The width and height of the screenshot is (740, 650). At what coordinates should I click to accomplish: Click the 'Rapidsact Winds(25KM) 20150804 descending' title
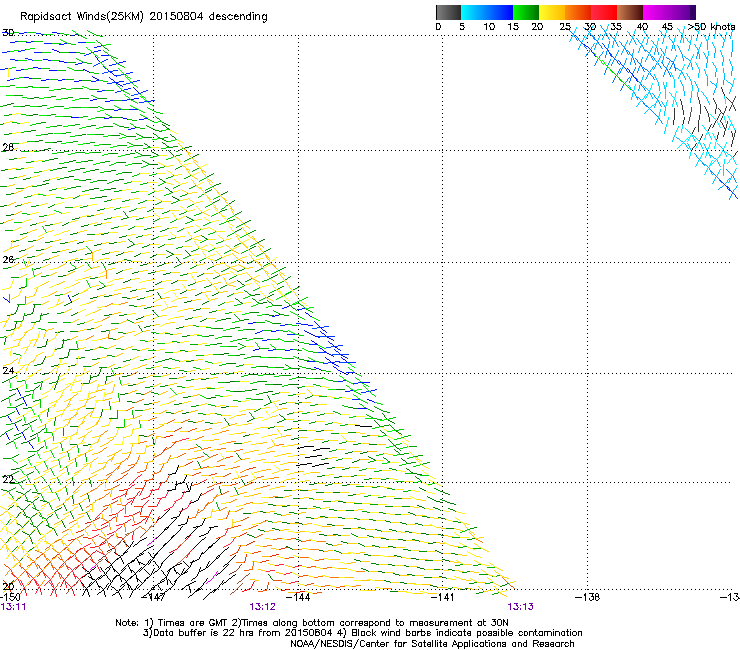click(143, 17)
